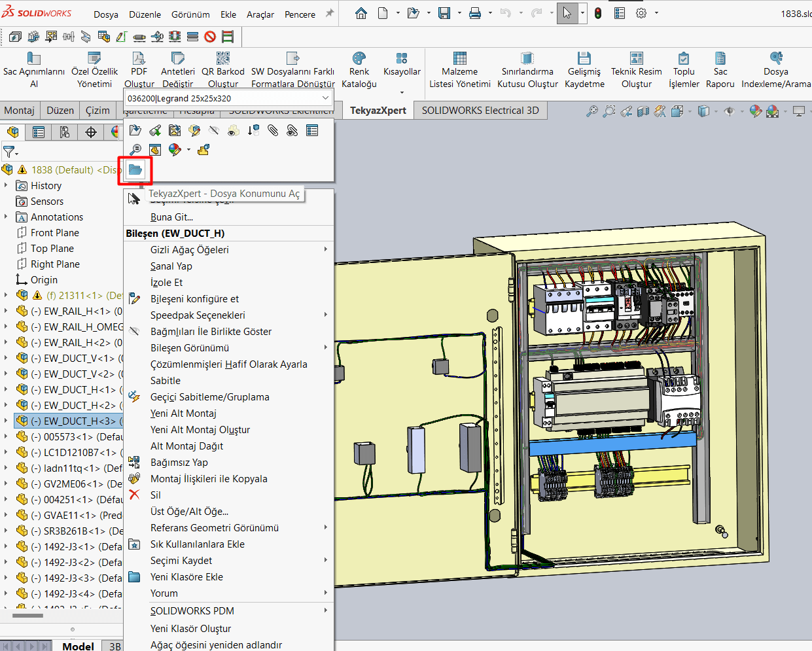This screenshot has height=651, width=812.
Task: Open the Save dropdown arrow
Action: click(x=459, y=13)
